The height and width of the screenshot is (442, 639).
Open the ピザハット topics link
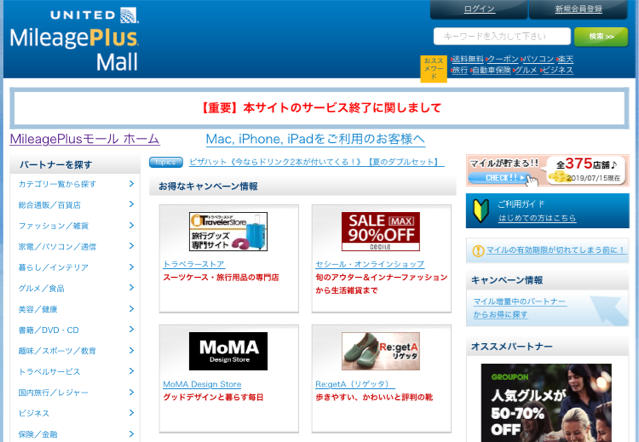point(316,162)
